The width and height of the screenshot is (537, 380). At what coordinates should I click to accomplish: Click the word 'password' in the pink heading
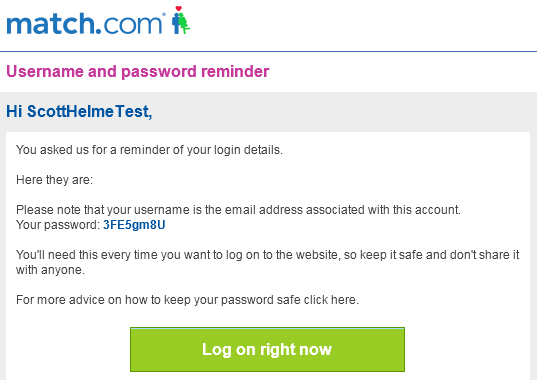click(159, 72)
